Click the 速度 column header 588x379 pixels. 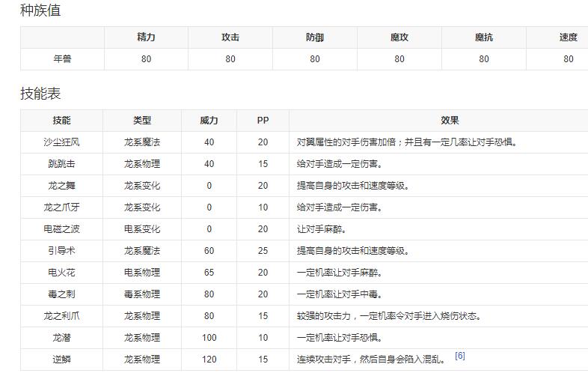click(568, 37)
